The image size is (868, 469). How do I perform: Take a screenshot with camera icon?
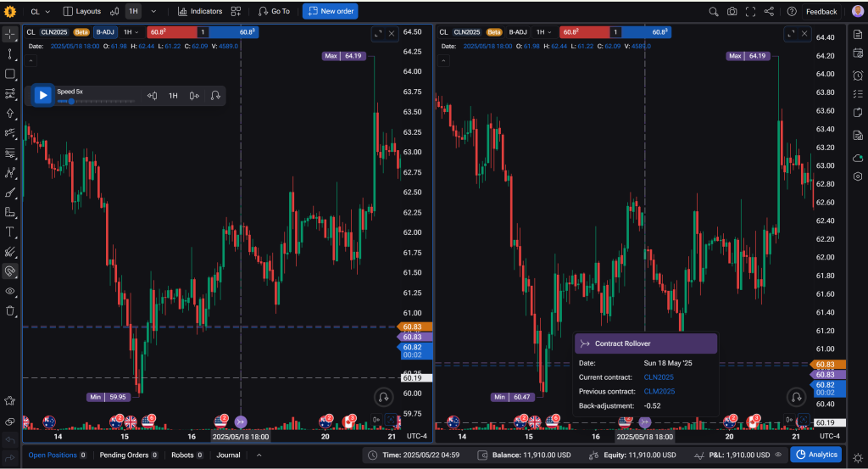pyautogui.click(x=732, y=11)
